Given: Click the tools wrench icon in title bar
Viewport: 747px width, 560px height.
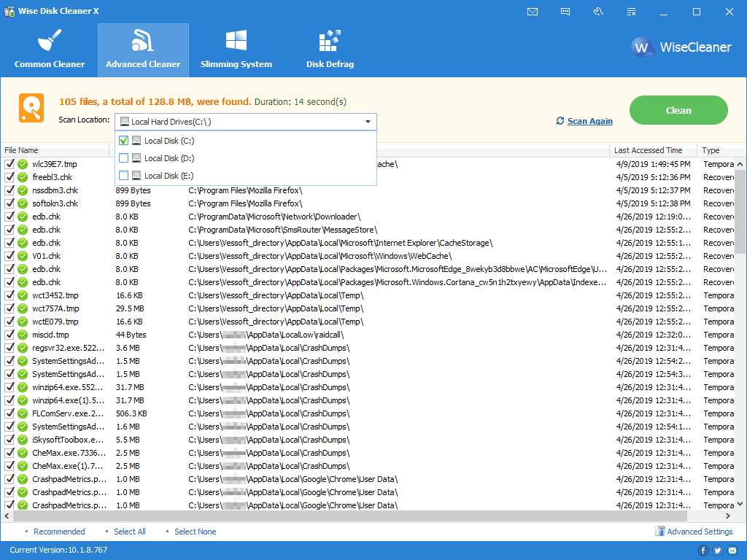Looking at the screenshot, I should point(598,12).
